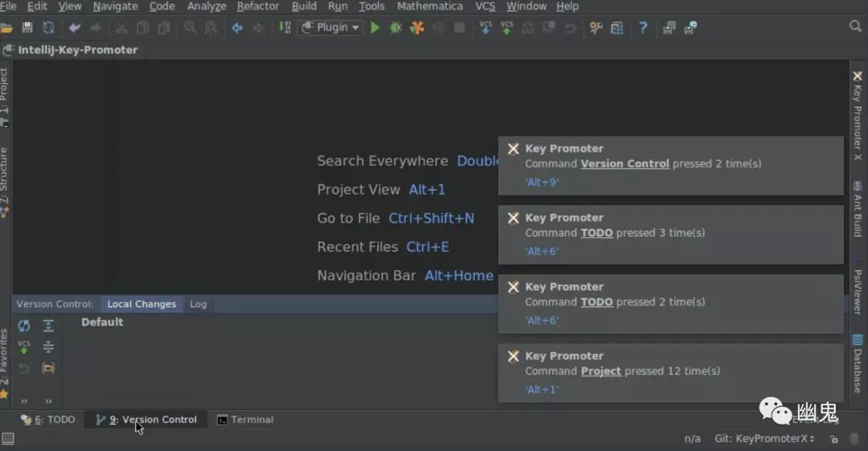Expand more actions chevron in Version Control toolbar
The height and width of the screenshot is (451, 868).
[24, 400]
